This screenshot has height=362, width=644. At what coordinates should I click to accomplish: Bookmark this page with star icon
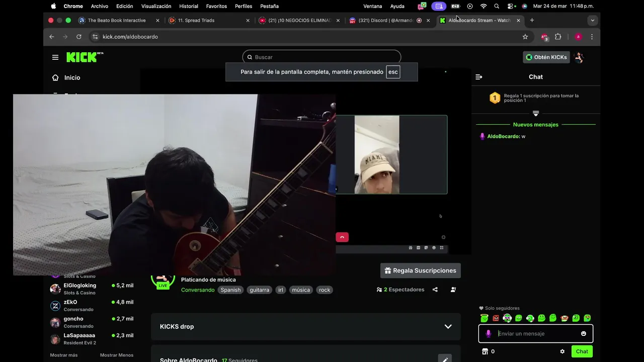coord(525,37)
